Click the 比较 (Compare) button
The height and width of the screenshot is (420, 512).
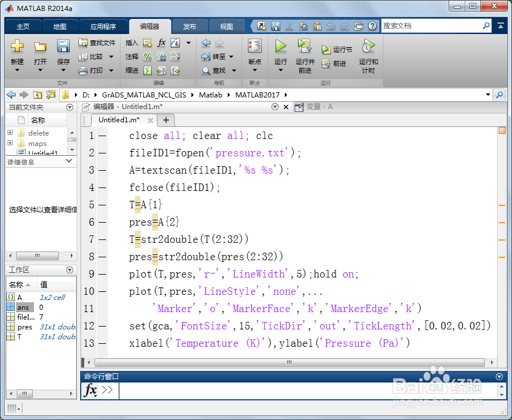(92, 57)
